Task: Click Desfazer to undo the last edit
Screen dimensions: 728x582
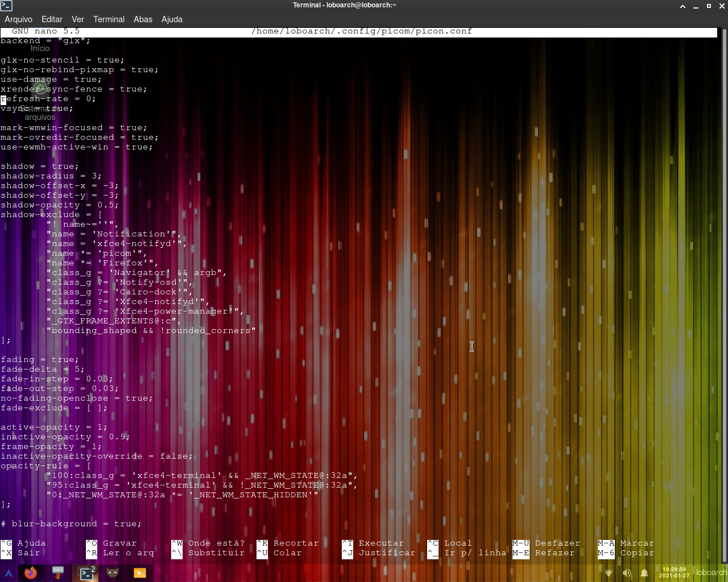Action: (557, 543)
